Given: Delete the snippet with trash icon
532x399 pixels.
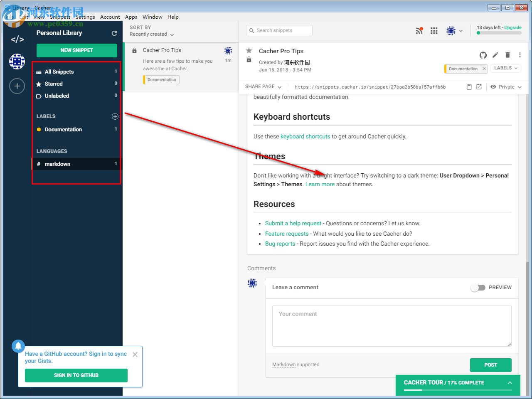Looking at the screenshot, I should [x=507, y=55].
